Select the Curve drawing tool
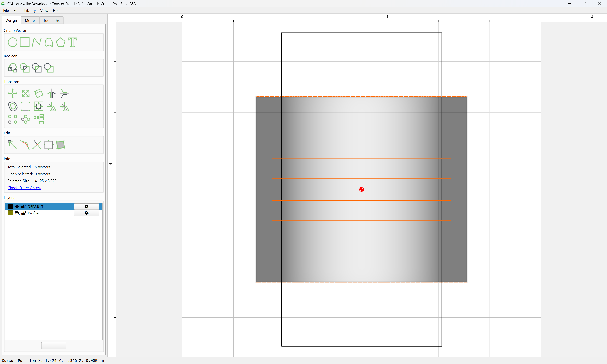Screen dimensions: 607x364 click(x=49, y=42)
